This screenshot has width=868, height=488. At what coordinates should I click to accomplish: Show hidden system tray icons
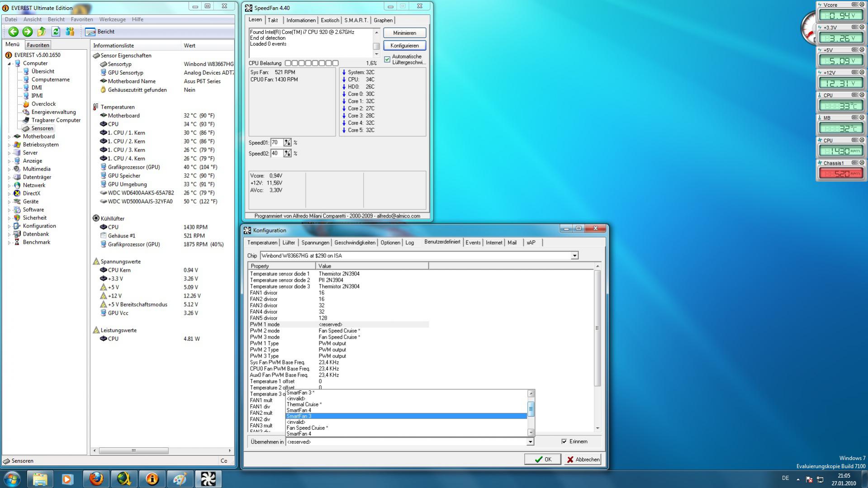[x=798, y=479]
